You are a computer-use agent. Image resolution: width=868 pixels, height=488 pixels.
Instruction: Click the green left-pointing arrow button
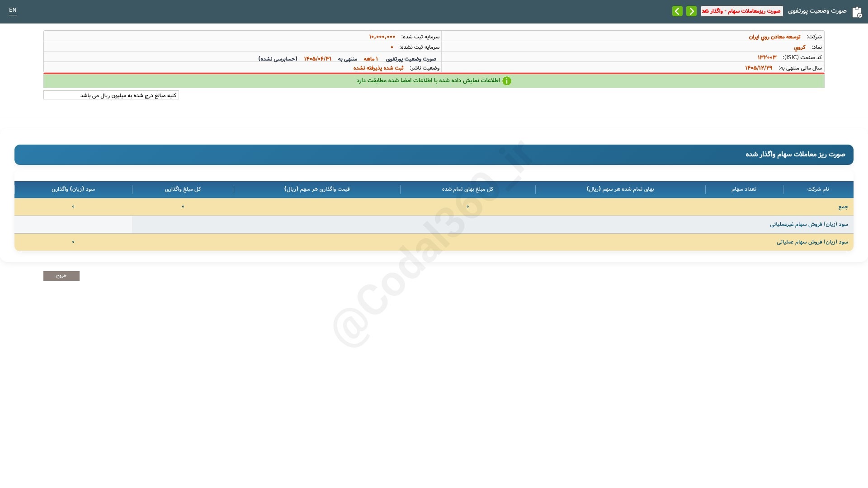pyautogui.click(x=677, y=11)
